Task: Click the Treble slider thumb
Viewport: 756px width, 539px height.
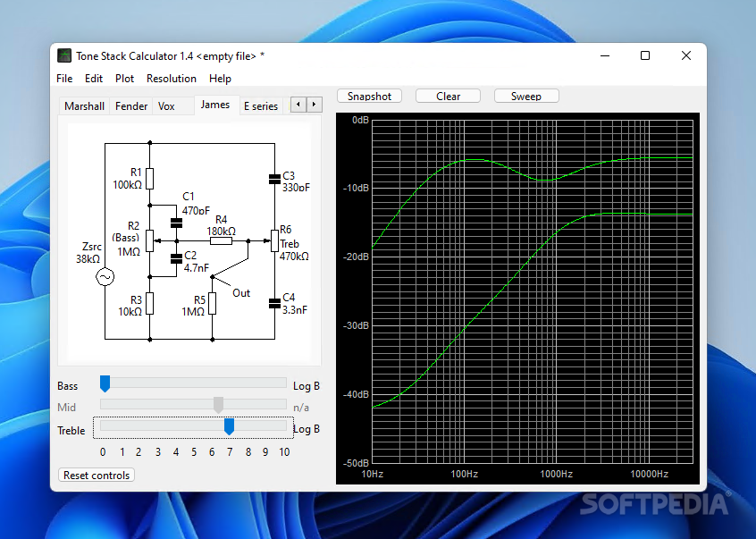Action: pos(229,426)
